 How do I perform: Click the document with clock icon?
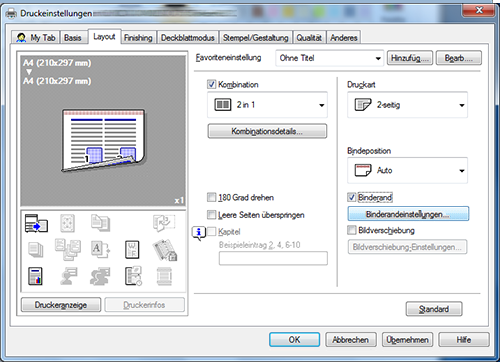(x=133, y=276)
